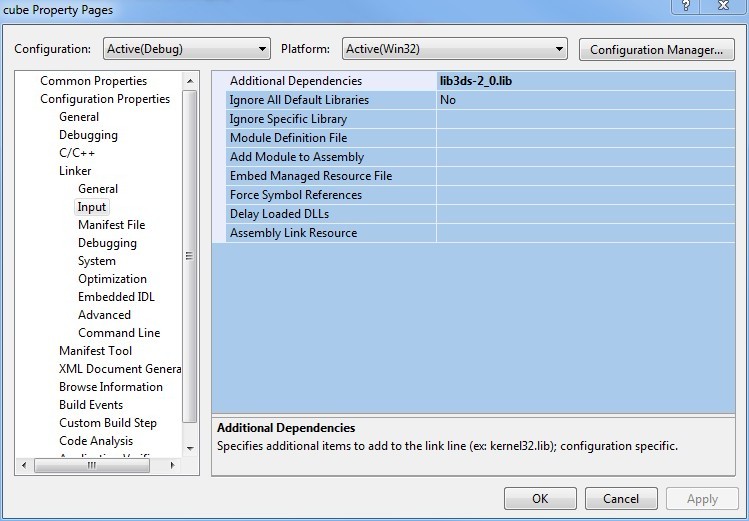Click the help question mark button
This screenshot has width=749, height=521.
686,6
